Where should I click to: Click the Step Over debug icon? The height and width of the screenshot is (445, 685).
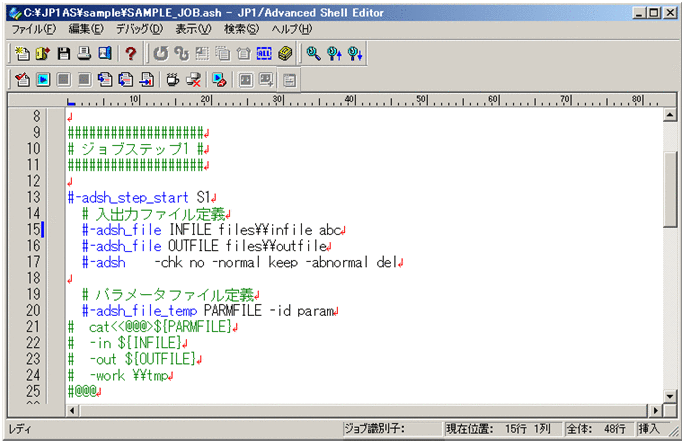pyautogui.click(x=126, y=79)
